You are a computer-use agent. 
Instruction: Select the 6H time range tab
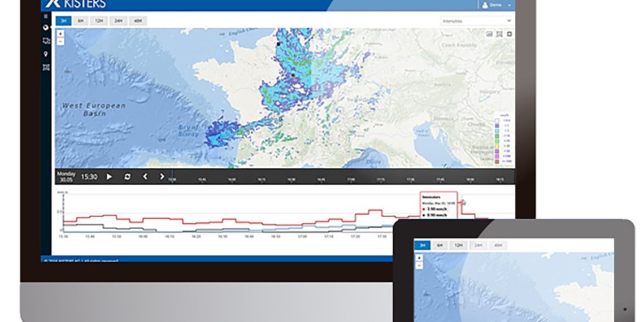pyautogui.click(x=81, y=21)
